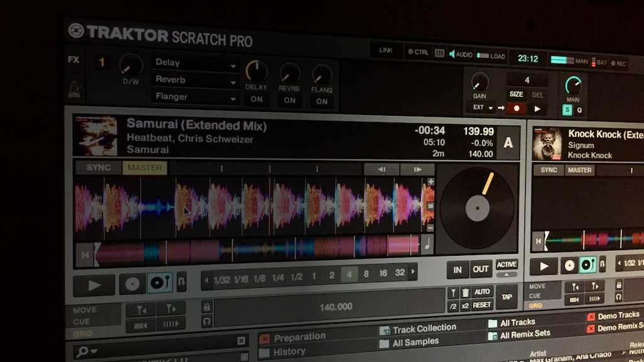This screenshot has width=644, height=362.
Task: Open the Reverb effect dropdown
Action: tap(196, 80)
